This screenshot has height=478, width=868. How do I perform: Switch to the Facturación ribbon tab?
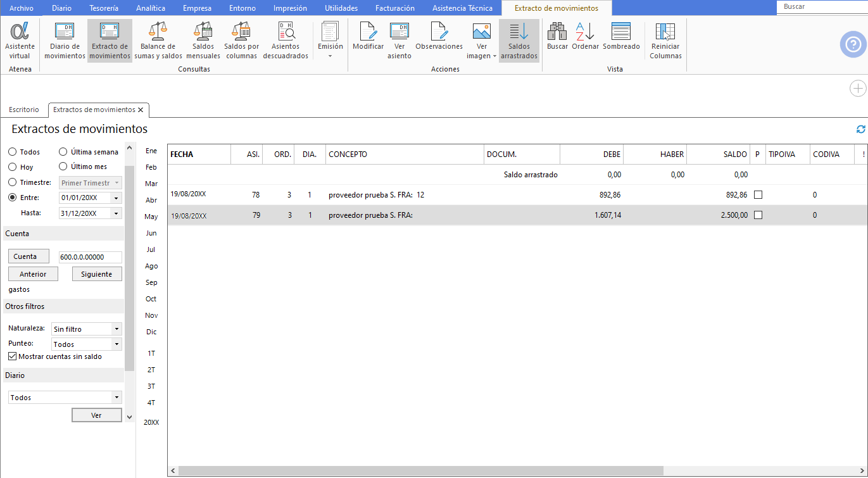pos(394,8)
